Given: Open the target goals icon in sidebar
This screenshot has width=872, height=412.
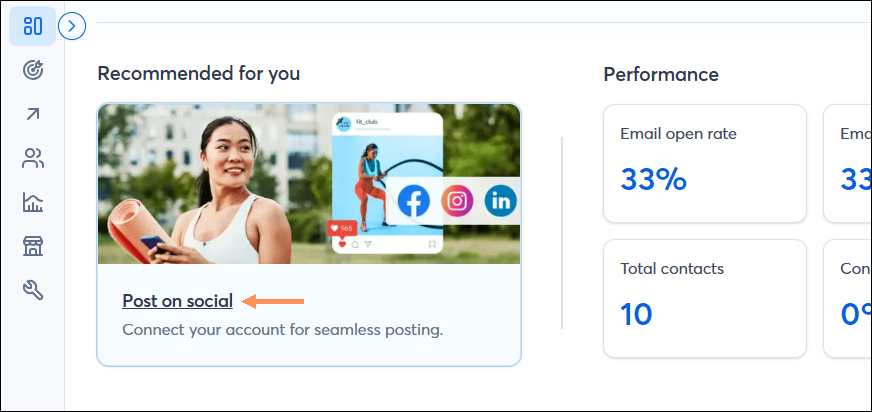Looking at the screenshot, I should point(33,71).
